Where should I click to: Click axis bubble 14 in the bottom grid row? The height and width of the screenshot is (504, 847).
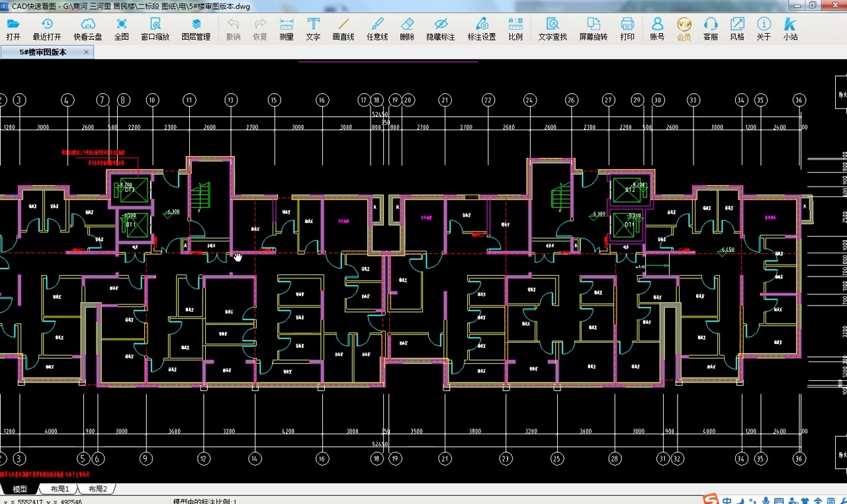coord(255,458)
